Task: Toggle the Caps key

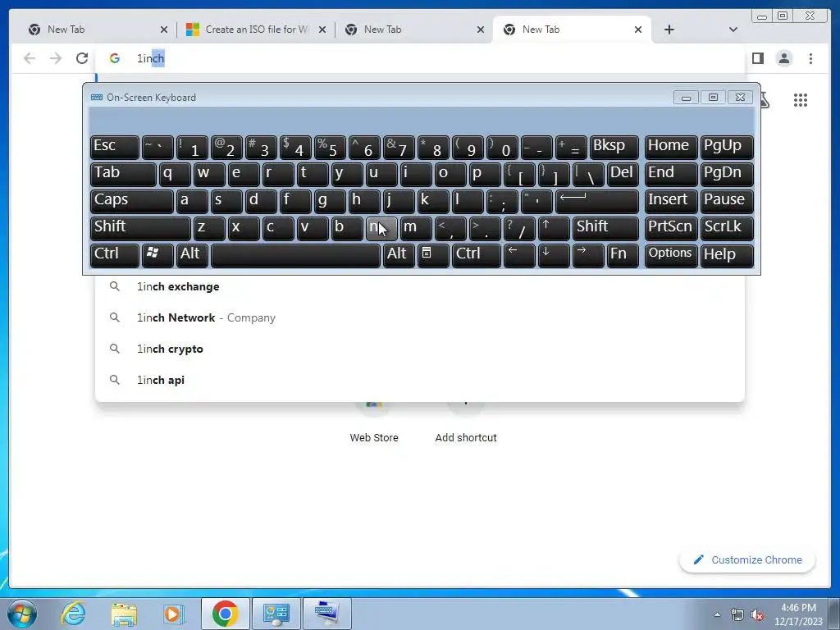Action: pos(132,201)
